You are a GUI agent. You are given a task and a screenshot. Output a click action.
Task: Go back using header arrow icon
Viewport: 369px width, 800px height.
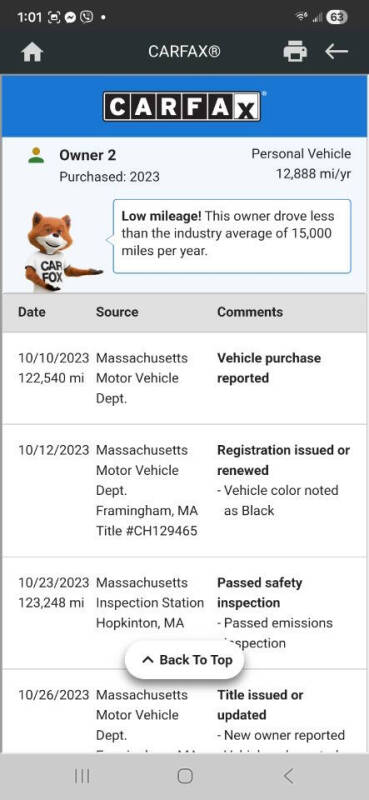pyautogui.click(x=336, y=52)
